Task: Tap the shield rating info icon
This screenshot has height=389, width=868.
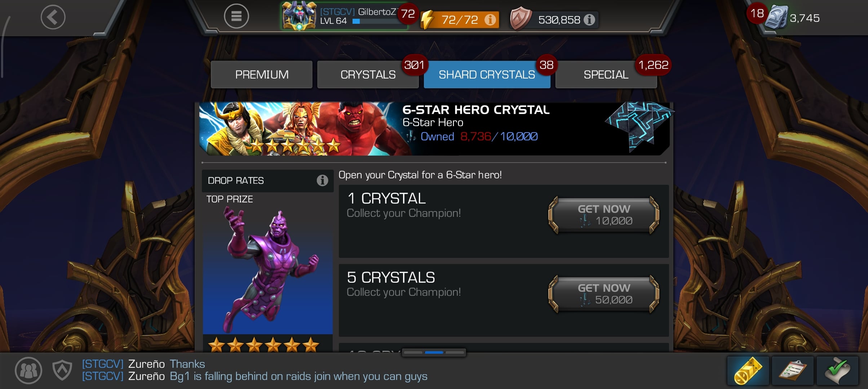Action: (589, 19)
